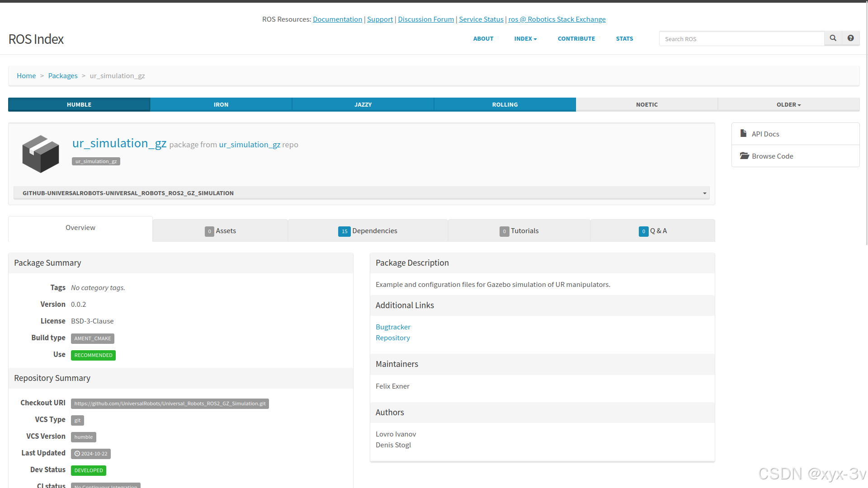Expand the GitHub repository selector bar

361,193
